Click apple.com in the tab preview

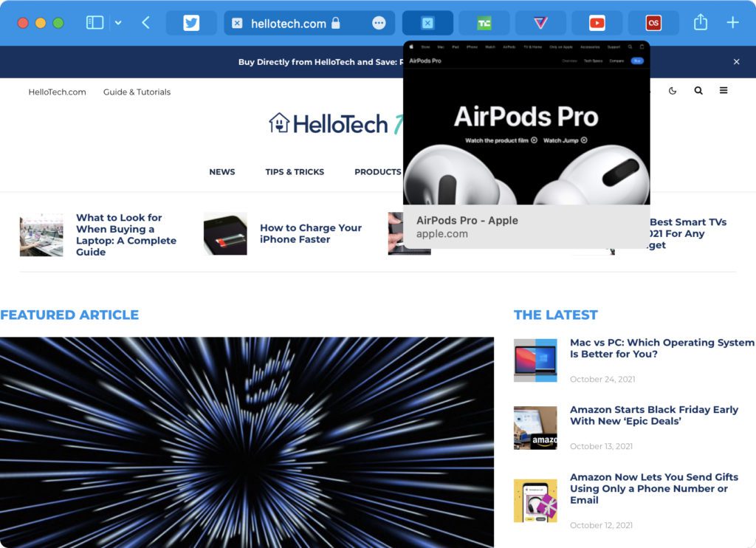click(442, 234)
